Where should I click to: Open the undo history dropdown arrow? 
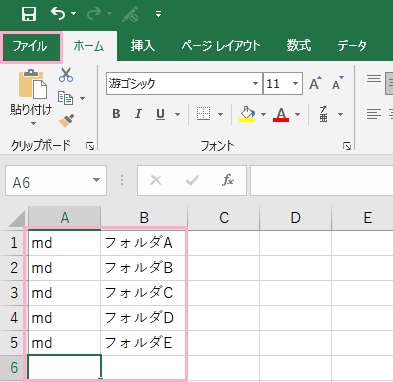(x=73, y=14)
